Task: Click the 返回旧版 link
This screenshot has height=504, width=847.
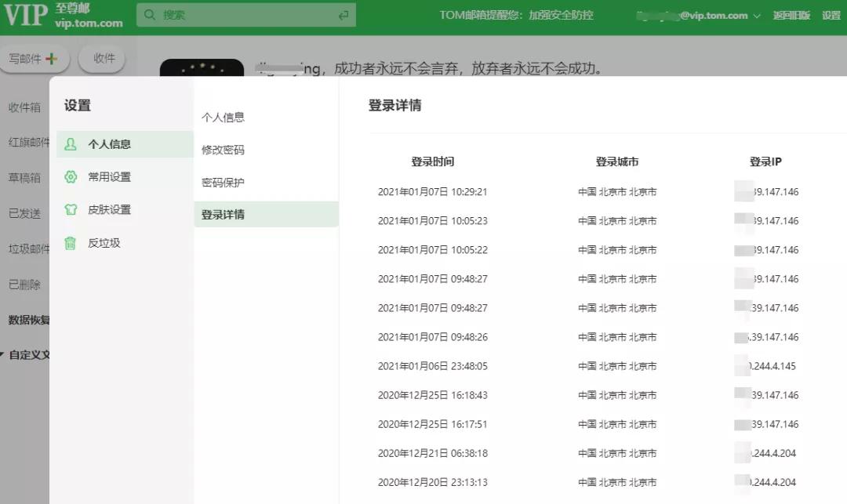Action: point(792,15)
